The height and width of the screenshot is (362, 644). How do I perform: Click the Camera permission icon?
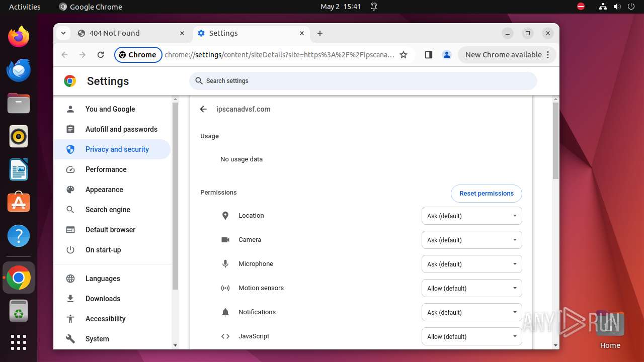[x=225, y=240]
